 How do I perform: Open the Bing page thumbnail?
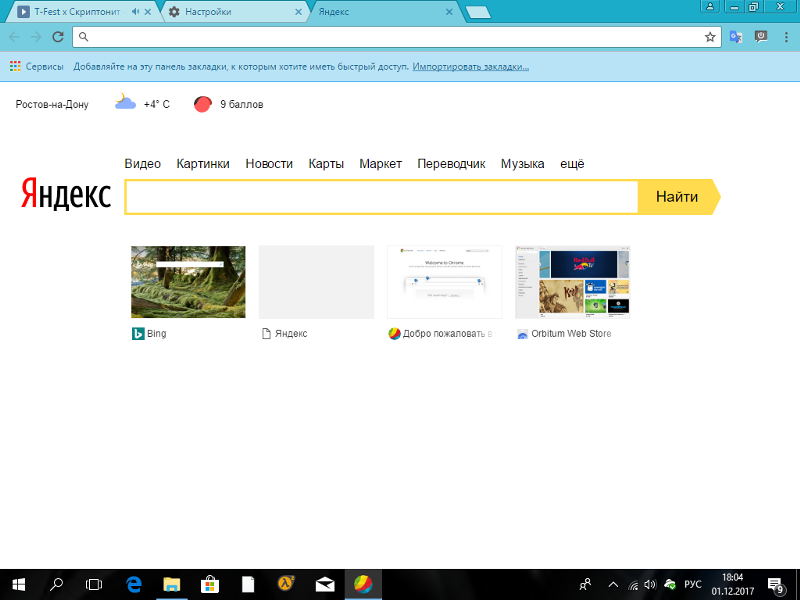(188, 282)
